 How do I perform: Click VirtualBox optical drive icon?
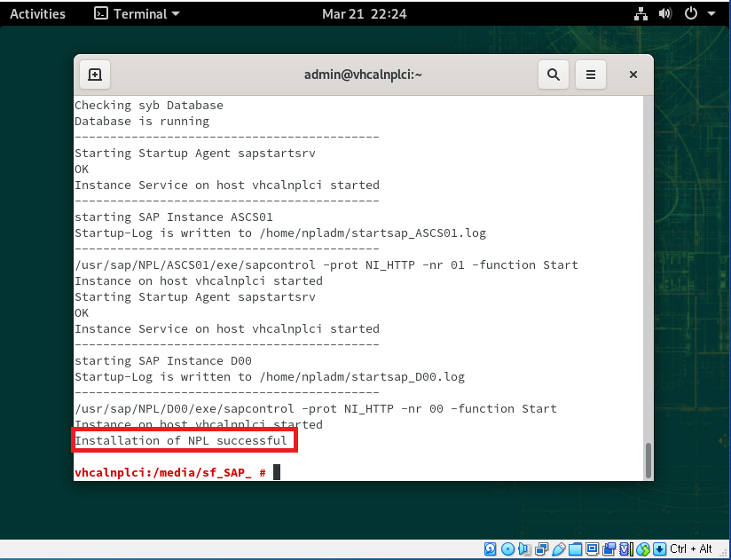[x=507, y=548]
